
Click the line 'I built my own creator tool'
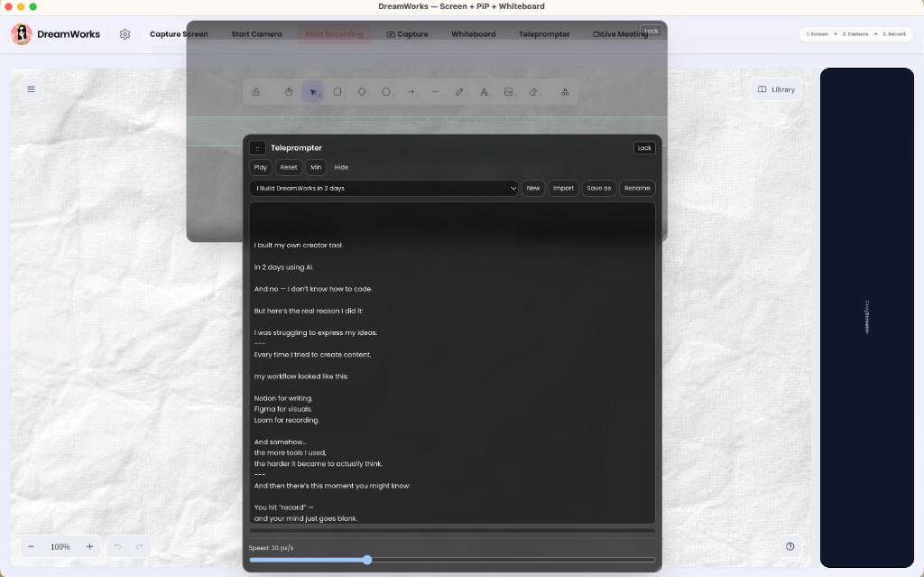coord(298,246)
